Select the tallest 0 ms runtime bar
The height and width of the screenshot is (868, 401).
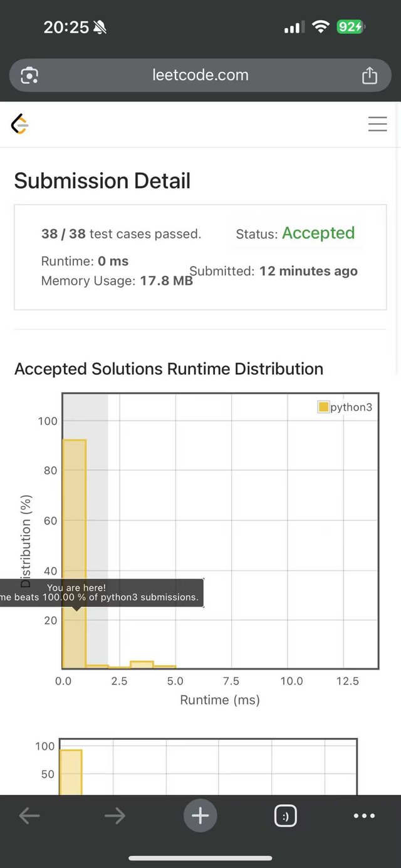75,554
